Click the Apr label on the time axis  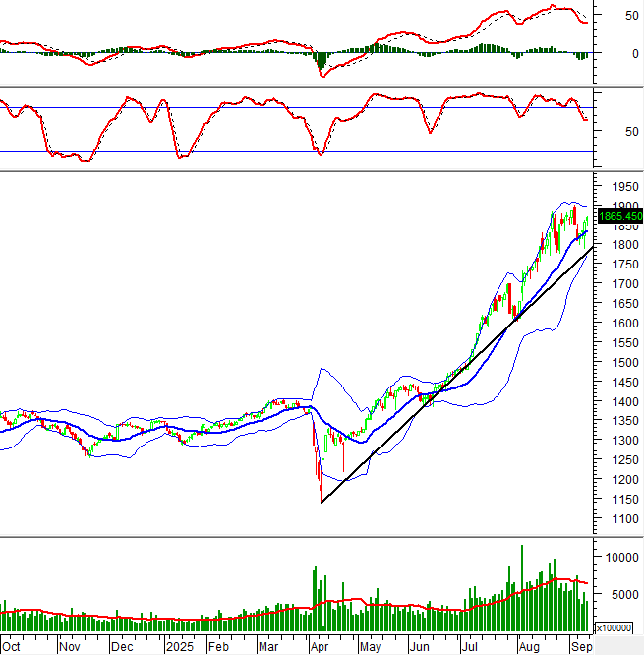pyautogui.click(x=321, y=647)
